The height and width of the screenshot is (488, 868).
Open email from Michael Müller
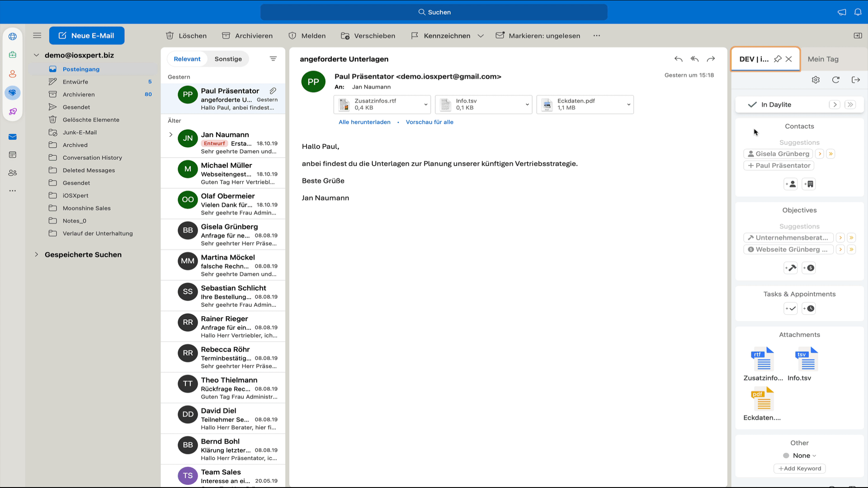pyautogui.click(x=223, y=174)
